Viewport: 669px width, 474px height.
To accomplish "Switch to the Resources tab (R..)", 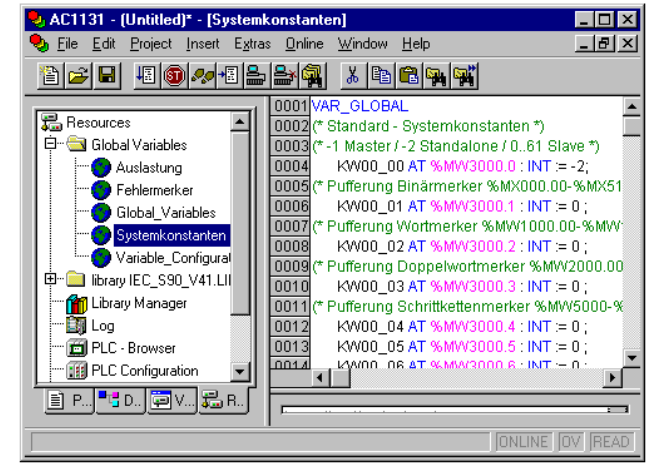I will click(x=224, y=401).
